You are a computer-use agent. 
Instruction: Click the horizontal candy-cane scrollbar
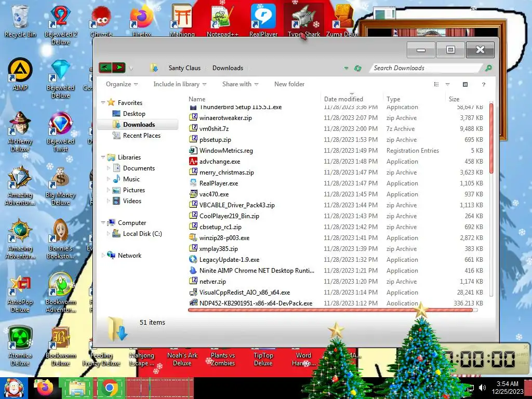tap(330, 310)
